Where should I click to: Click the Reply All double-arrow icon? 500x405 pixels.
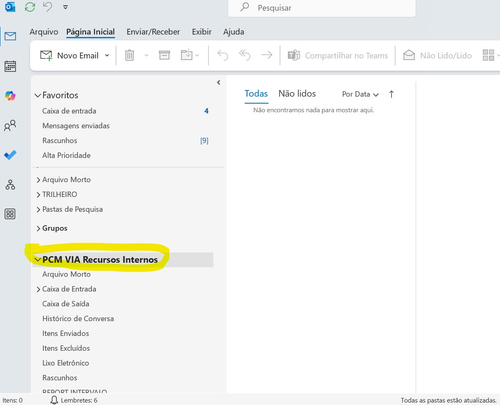245,55
